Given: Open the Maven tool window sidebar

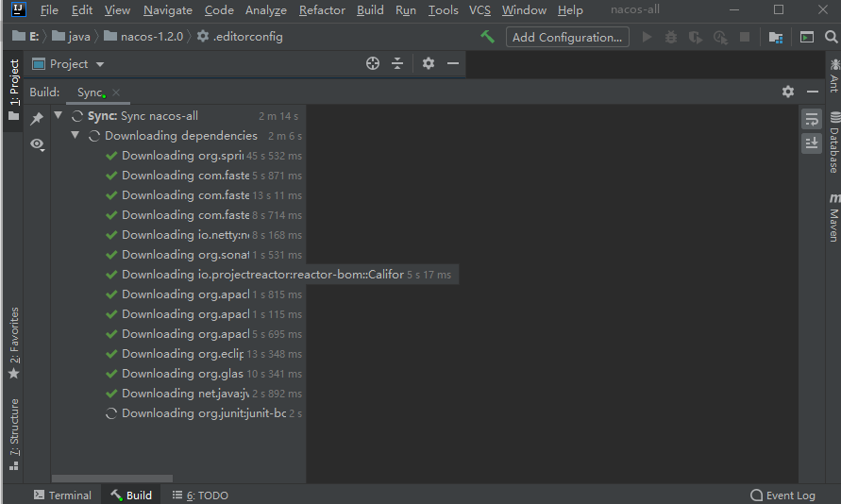Looking at the screenshot, I should [x=834, y=217].
